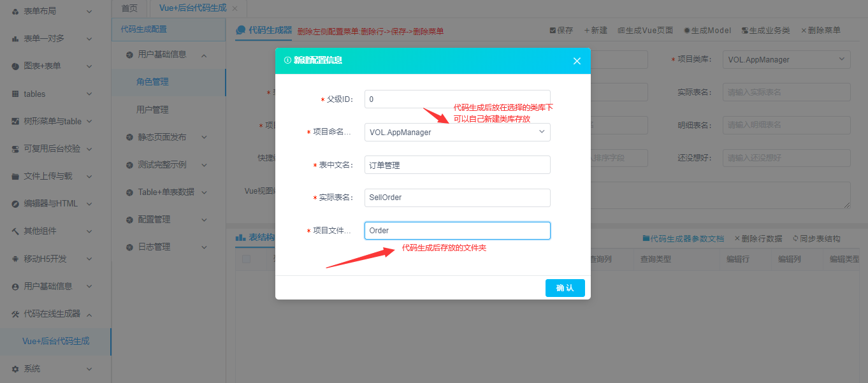Viewport: 868px width, 383px height.
Task: Click the 新建 toolbar button
Action: 595,31
